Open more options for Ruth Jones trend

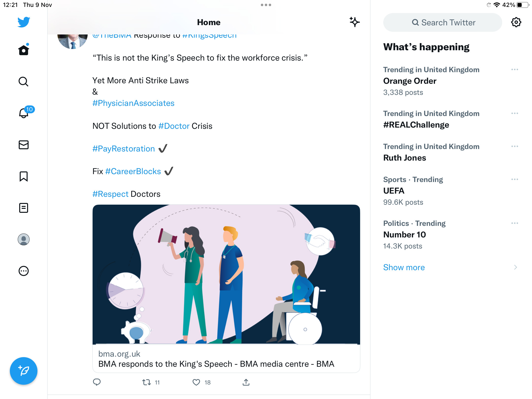point(515,147)
